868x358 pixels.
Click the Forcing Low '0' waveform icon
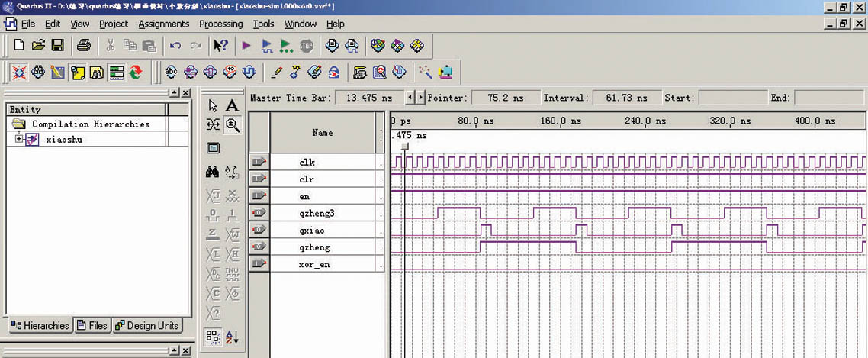coord(213,215)
